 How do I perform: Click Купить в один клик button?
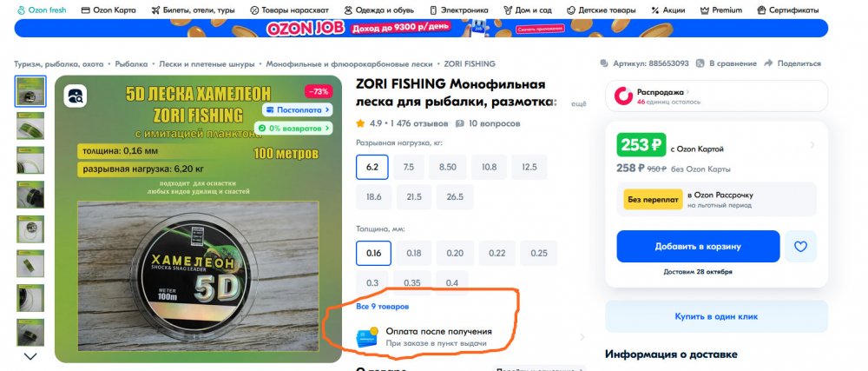tap(716, 317)
